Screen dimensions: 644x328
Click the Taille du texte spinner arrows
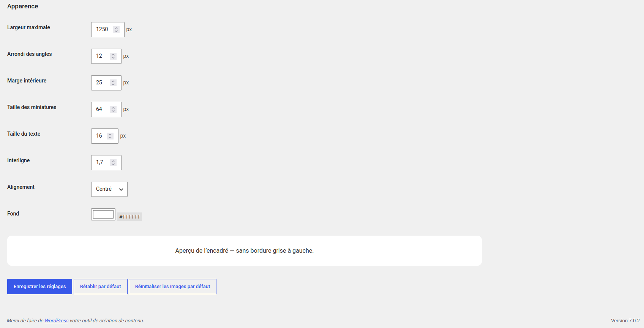point(110,136)
